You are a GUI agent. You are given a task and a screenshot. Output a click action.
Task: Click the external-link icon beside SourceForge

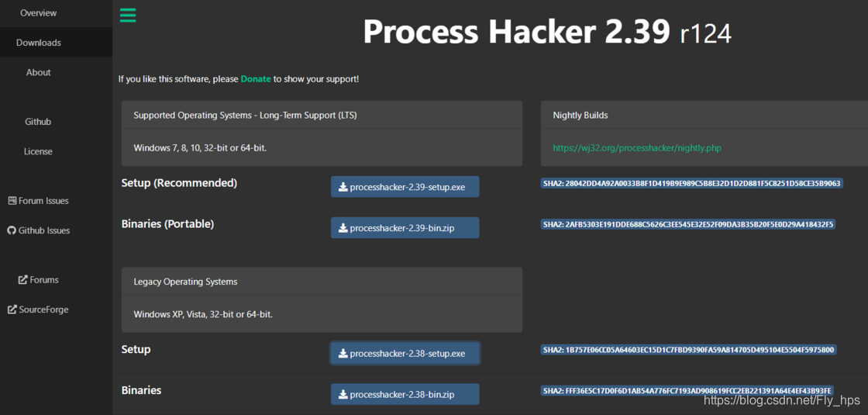[x=12, y=310]
